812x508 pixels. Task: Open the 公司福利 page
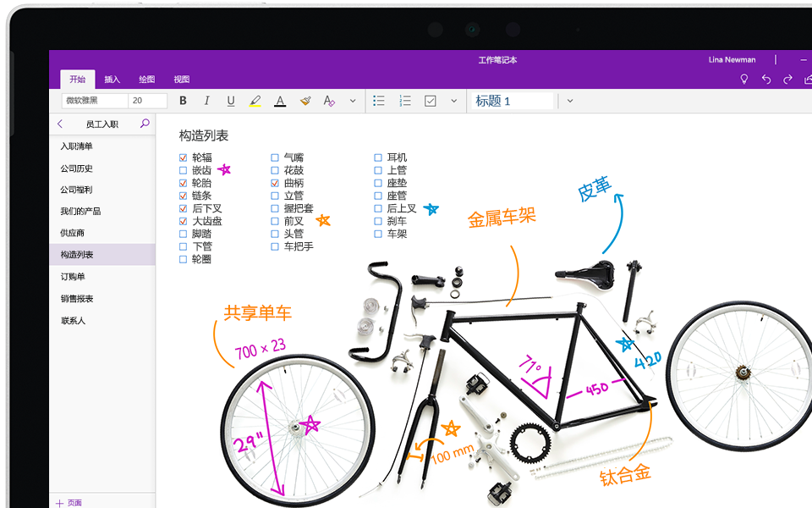[x=102, y=190]
